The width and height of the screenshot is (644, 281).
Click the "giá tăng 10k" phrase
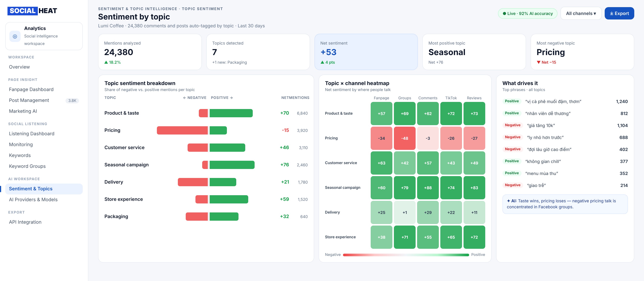[x=541, y=126]
